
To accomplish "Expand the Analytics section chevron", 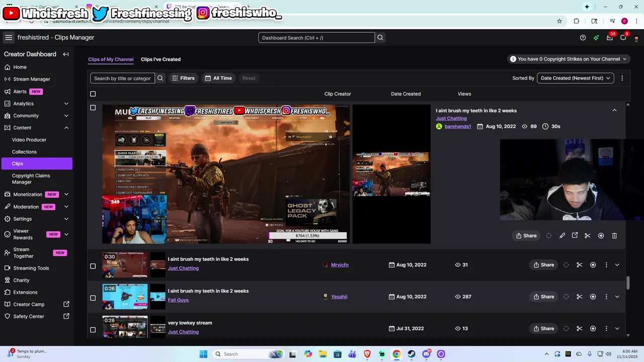I will (x=66, y=104).
